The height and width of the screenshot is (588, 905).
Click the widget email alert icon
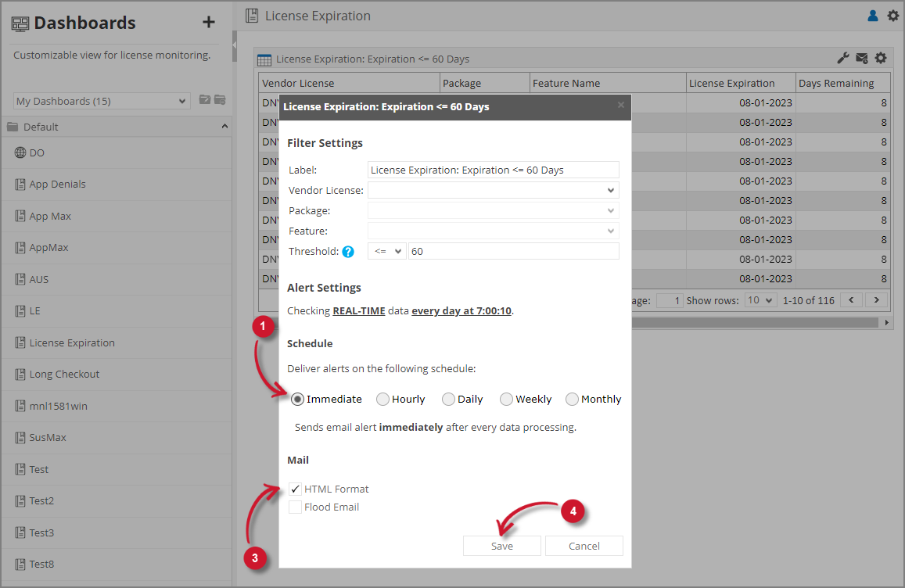click(862, 58)
